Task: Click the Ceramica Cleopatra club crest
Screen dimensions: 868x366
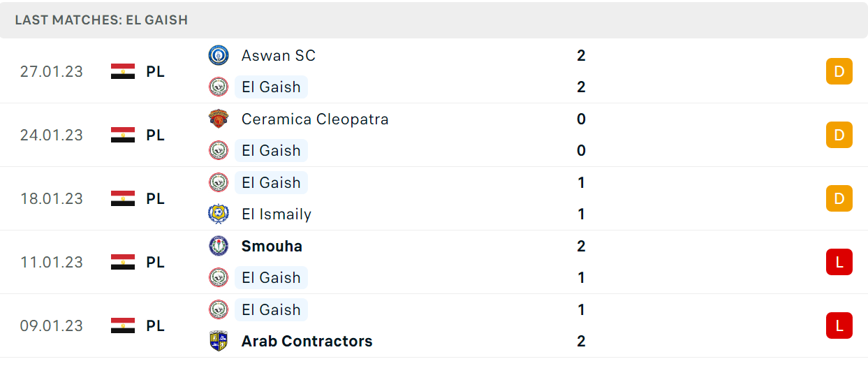Action: pyautogui.click(x=219, y=119)
